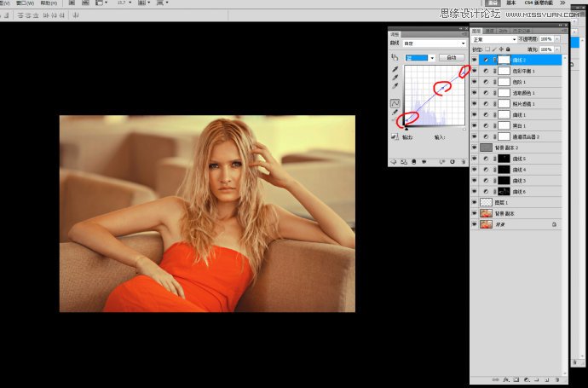Add a layer mask icon in Layers panel
Viewport: 588px width, 388px height.
[x=516, y=379]
